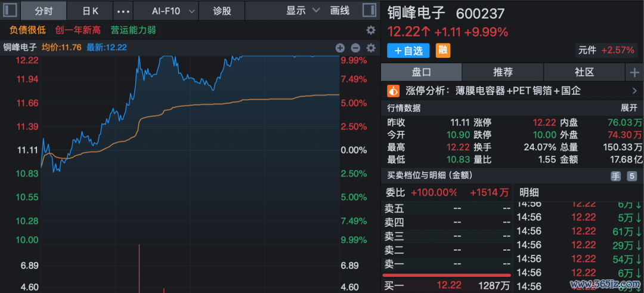Switch order book unit to 手
The width and height of the screenshot is (644, 293).
pyautogui.click(x=615, y=176)
